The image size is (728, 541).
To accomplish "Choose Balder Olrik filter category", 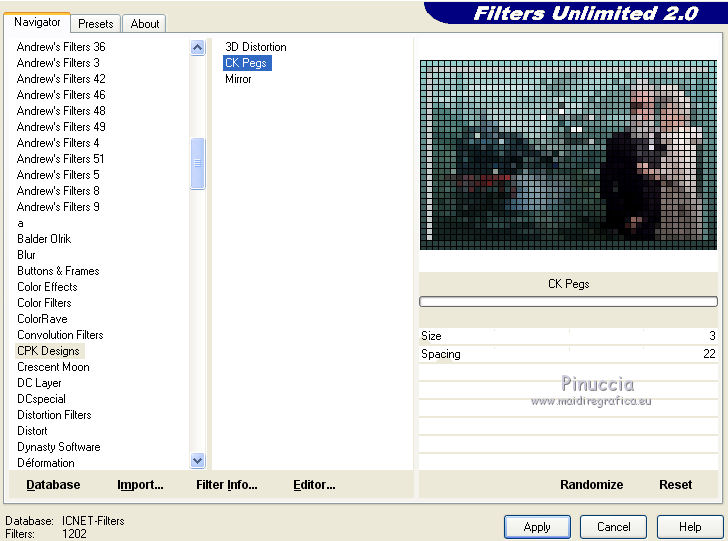I will pos(44,239).
